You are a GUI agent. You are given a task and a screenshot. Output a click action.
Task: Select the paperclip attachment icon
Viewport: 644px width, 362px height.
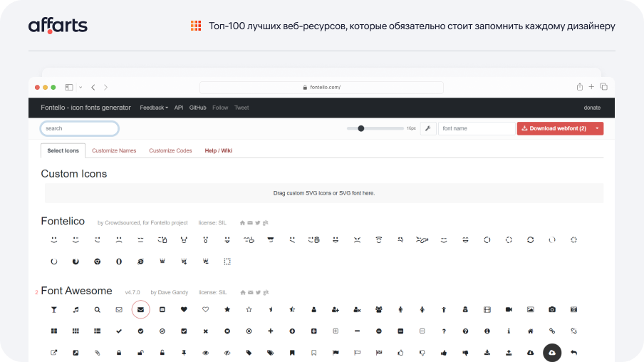pos(98,353)
